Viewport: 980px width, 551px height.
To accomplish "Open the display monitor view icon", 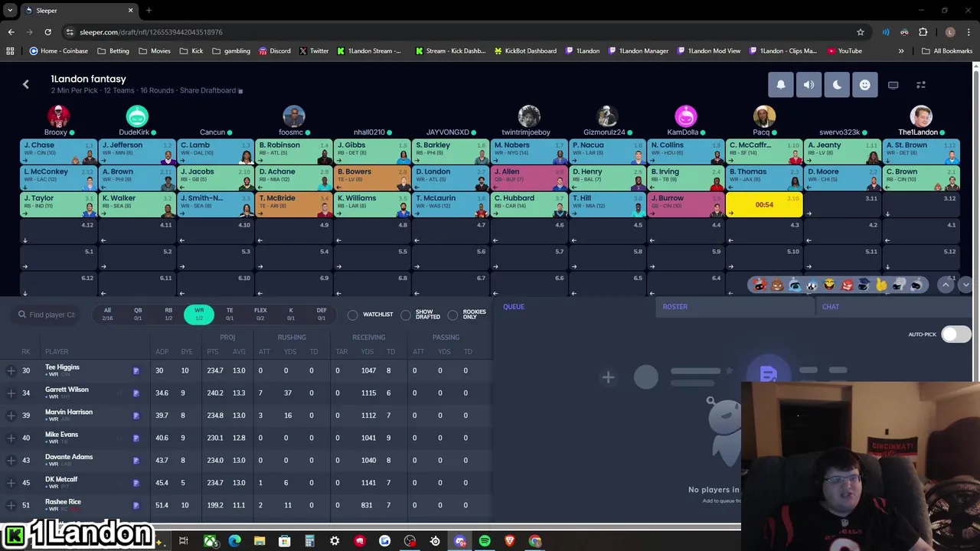I will tap(893, 85).
